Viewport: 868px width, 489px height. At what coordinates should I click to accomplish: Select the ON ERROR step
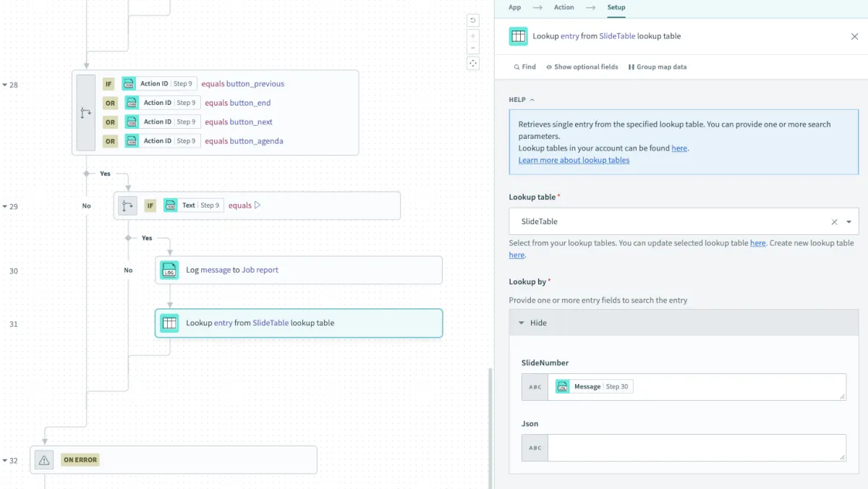coord(174,459)
